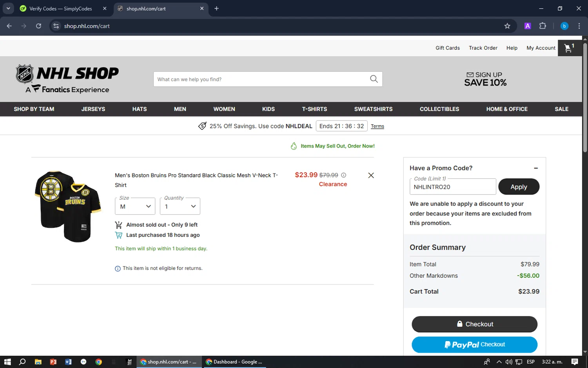Open the notification center icon
This screenshot has width=588, height=368.
pyautogui.click(x=575, y=362)
